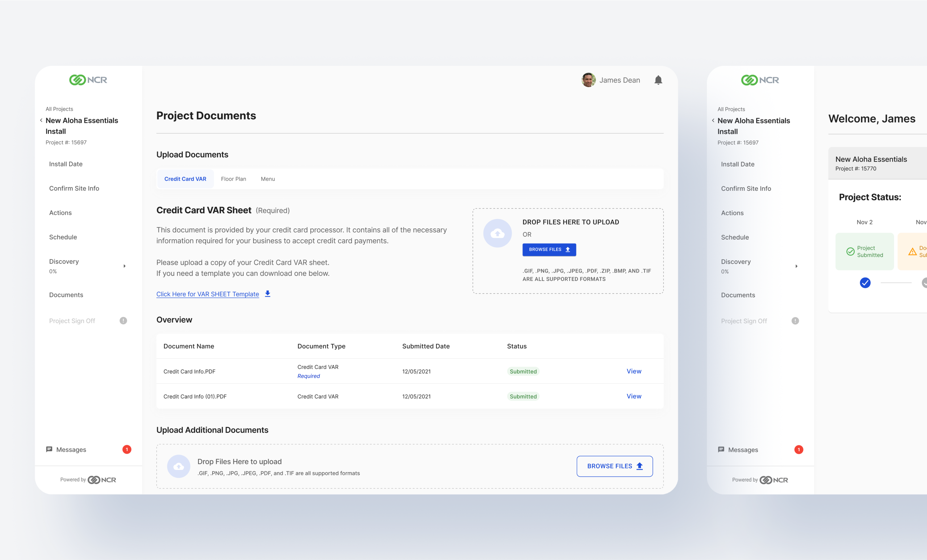Image resolution: width=927 pixels, height=560 pixels.
Task: Click the Project Sign Off warning icon
Action: 123,321
